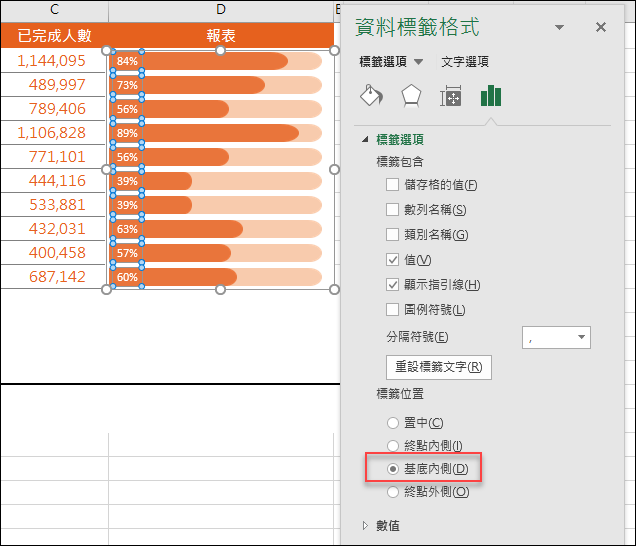Select cell with value 687,142
636x546 pixels.
click(x=53, y=277)
